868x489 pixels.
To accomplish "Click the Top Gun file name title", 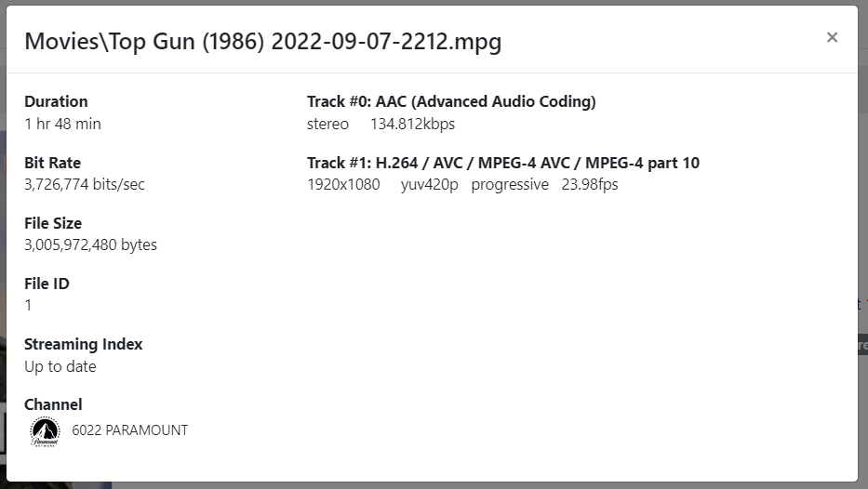I will coord(262,42).
